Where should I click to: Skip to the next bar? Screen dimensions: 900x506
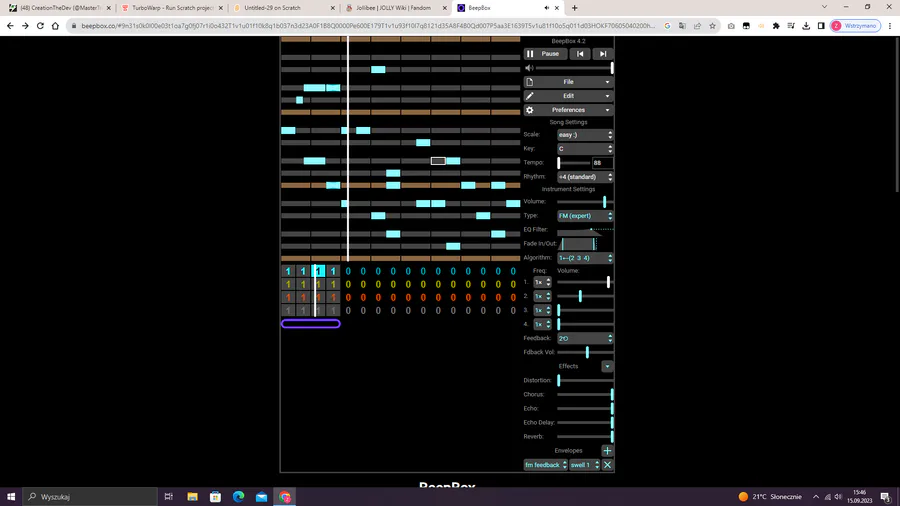pos(603,54)
